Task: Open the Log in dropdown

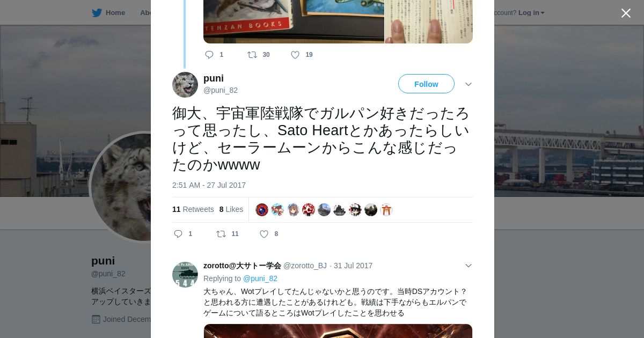Action: [x=531, y=13]
